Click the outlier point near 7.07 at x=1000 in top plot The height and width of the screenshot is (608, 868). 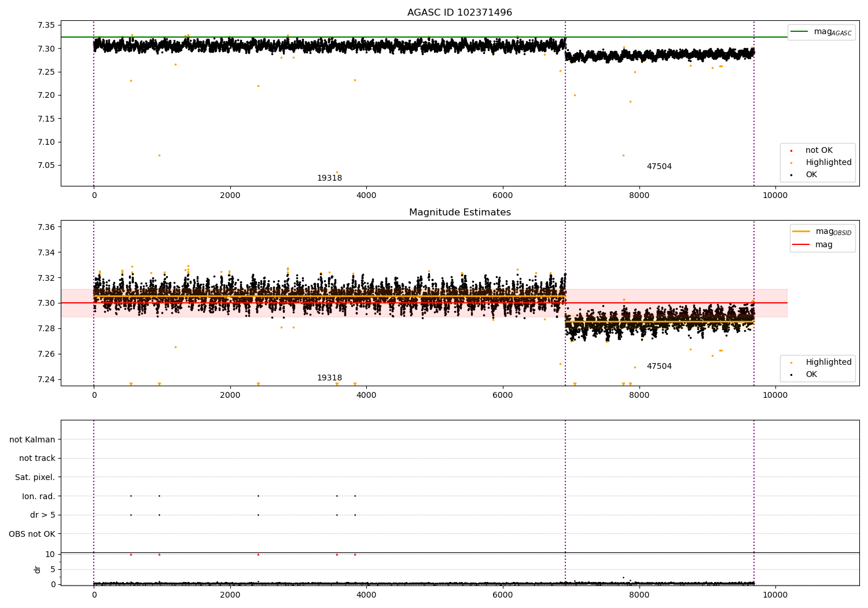(159, 155)
